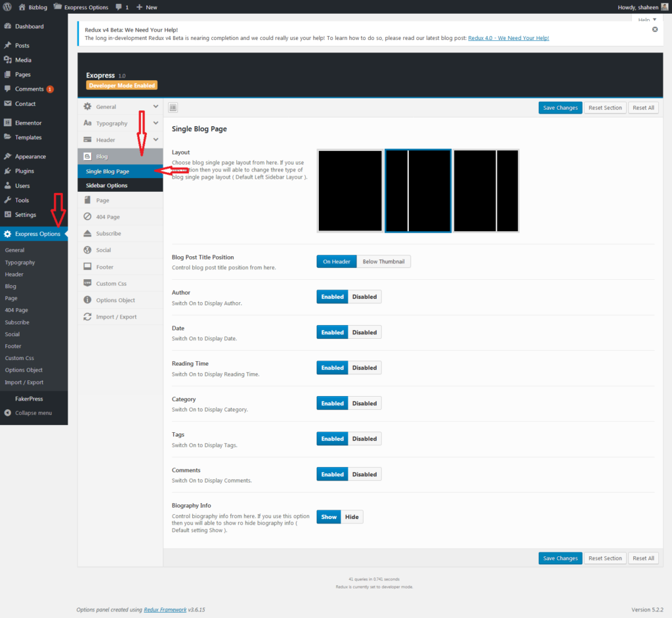Open the Blog section in options panel
Image resolution: width=672 pixels, height=618 pixels.
120,156
